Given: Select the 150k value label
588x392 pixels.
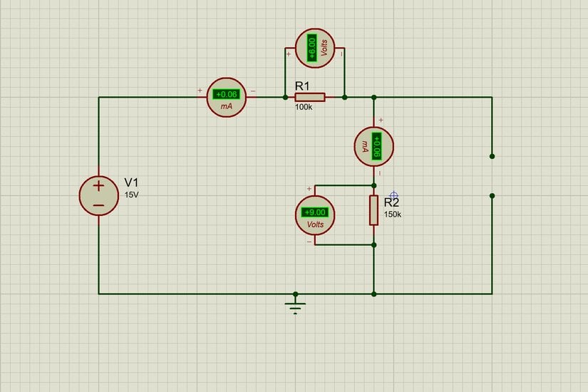Looking at the screenshot, I should click(393, 214).
